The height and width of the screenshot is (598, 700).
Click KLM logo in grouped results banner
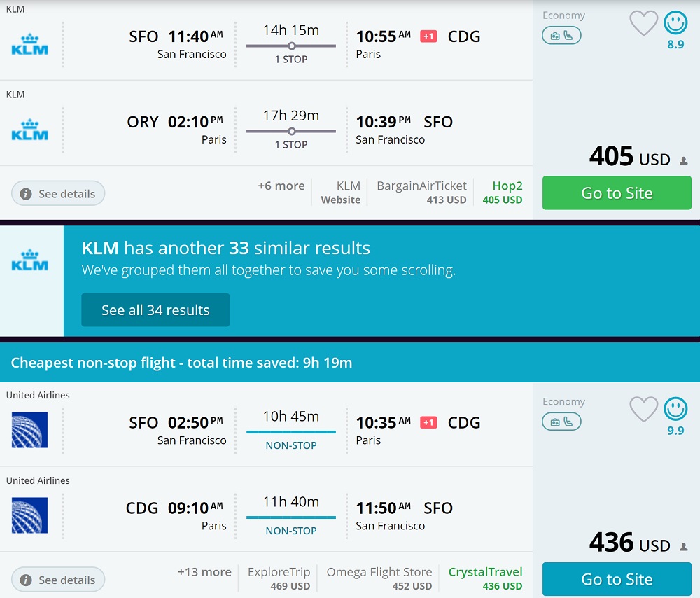click(x=30, y=260)
